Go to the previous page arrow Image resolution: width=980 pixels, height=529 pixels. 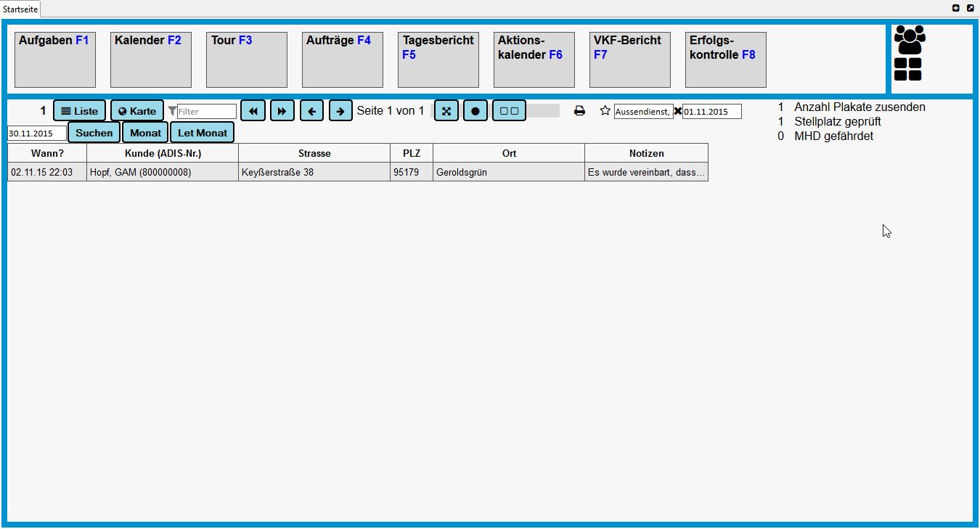[x=311, y=111]
